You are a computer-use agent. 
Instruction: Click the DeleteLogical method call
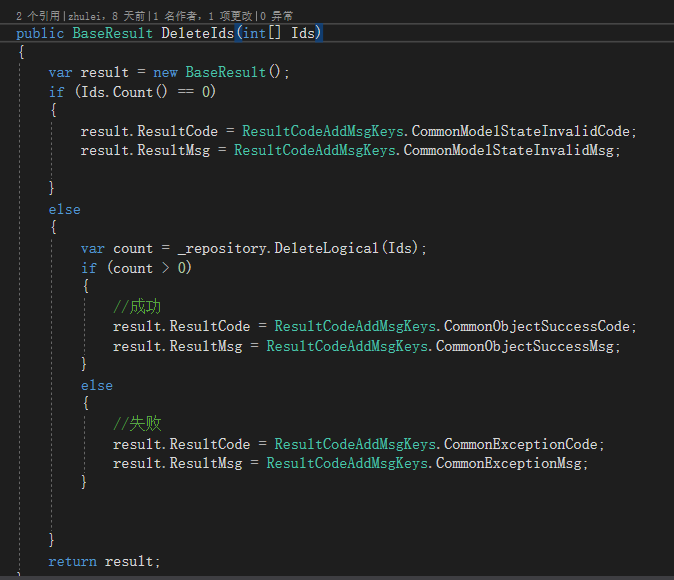[x=326, y=248]
